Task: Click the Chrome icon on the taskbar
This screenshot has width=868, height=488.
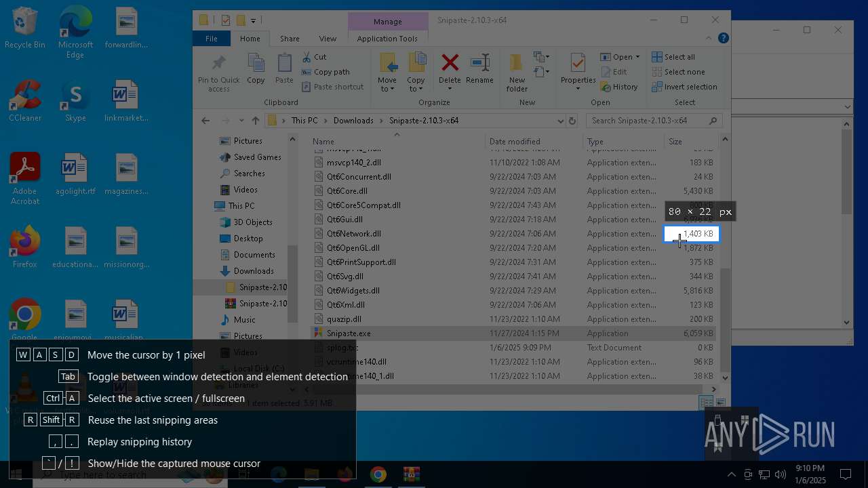Action: click(378, 474)
